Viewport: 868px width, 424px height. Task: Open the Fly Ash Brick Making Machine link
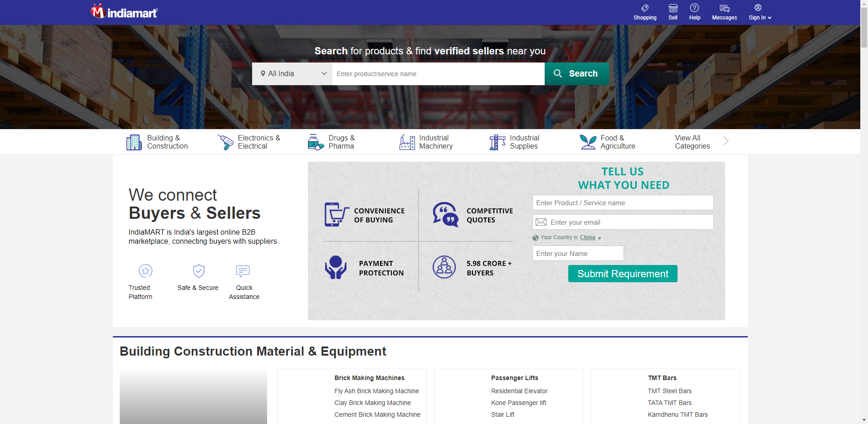[377, 391]
